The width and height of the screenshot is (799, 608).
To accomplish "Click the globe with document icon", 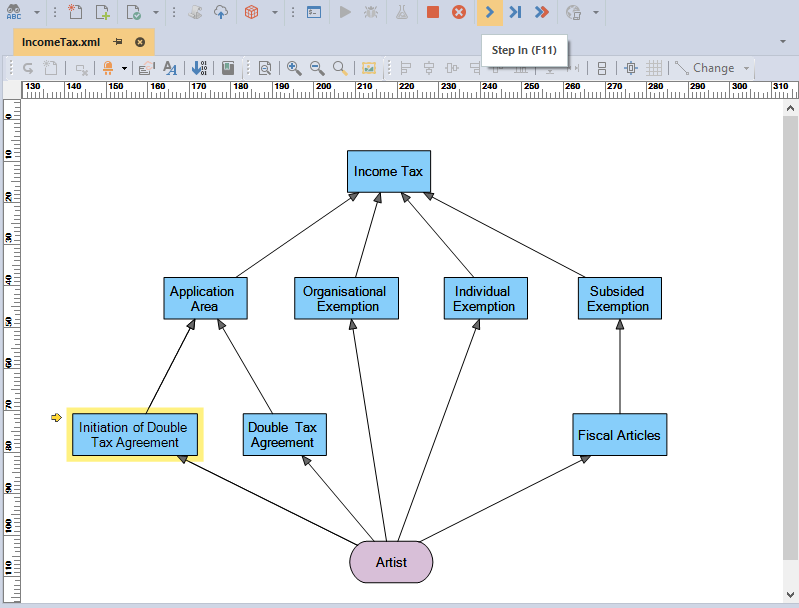I will coord(574,12).
